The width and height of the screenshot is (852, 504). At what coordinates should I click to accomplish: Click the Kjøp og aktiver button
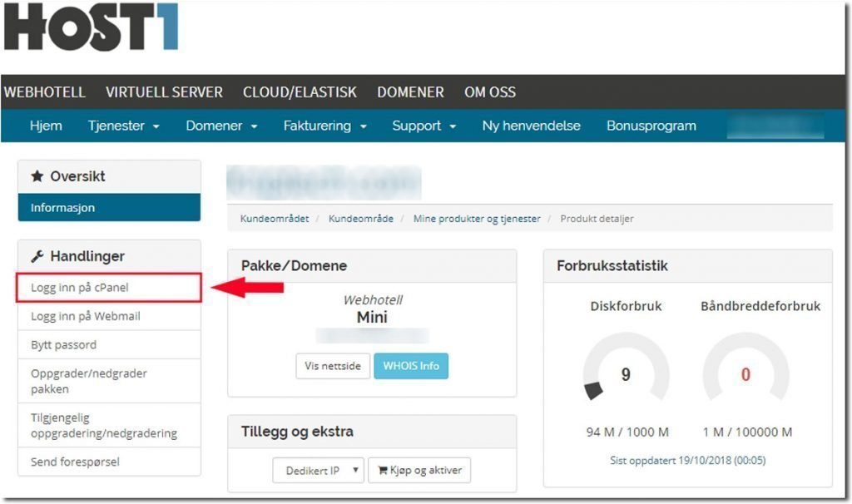point(419,471)
